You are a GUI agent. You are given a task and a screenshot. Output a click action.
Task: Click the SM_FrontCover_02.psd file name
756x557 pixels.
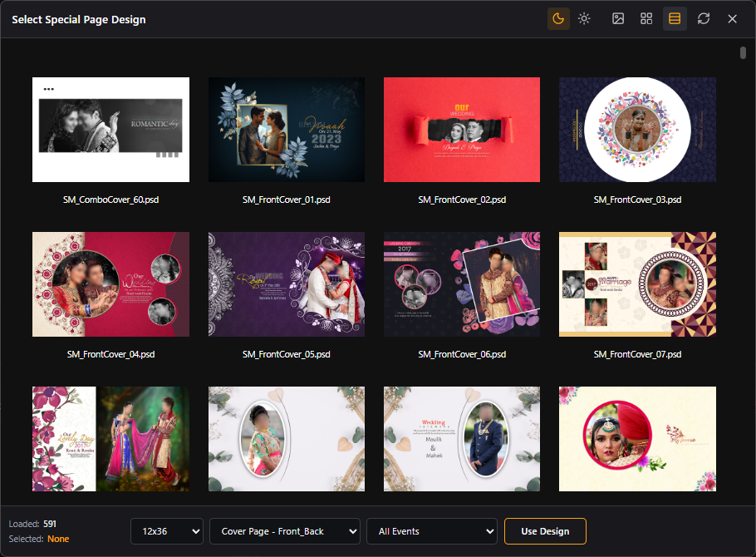pyautogui.click(x=462, y=200)
